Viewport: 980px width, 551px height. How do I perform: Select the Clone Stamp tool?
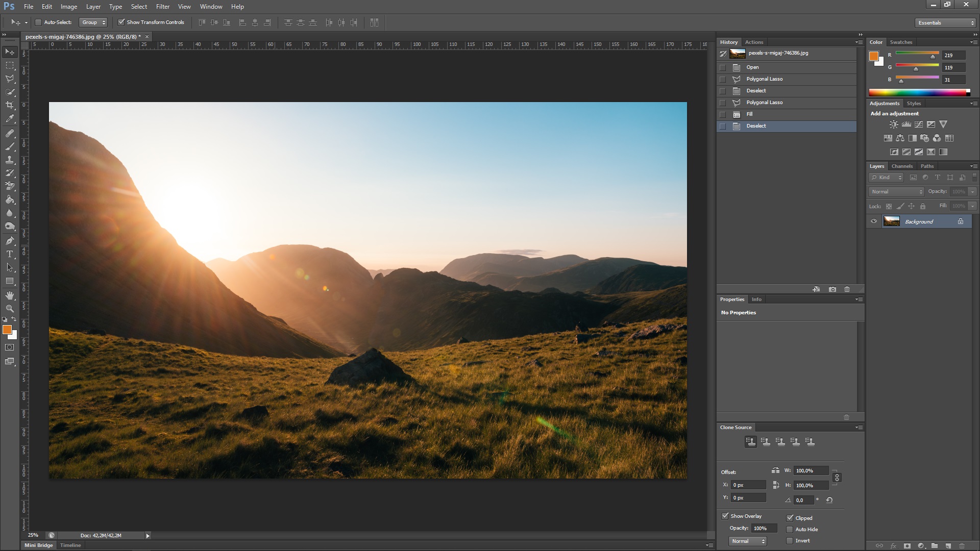[x=9, y=160]
